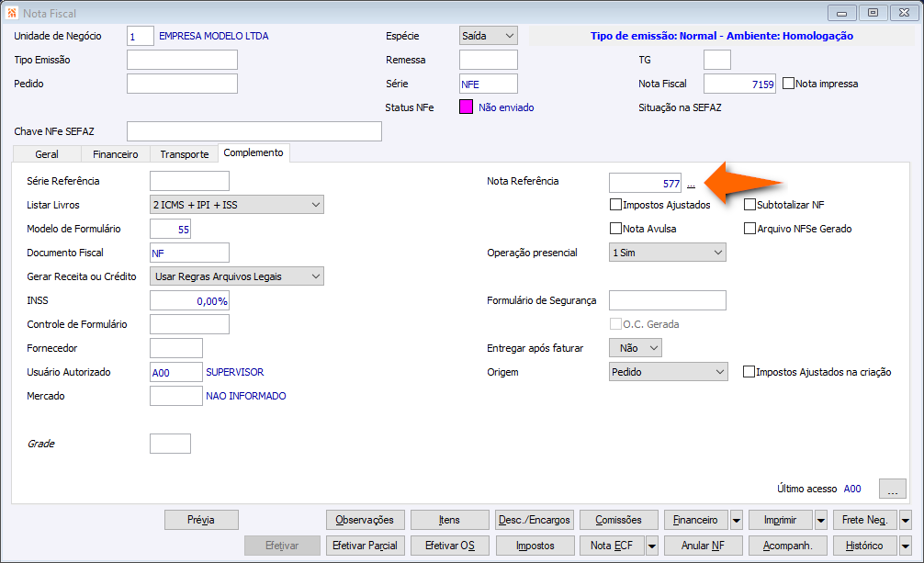The height and width of the screenshot is (563, 924).
Task: Expand the arrow next to Histórico button
Action: click(906, 546)
